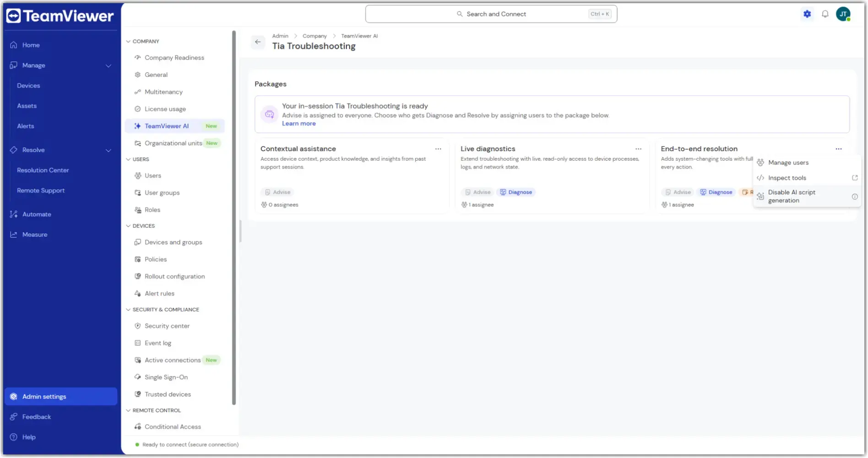This screenshot has height=458, width=868.
Task: Click the Multitenancy icon
Action: point(137,92)
